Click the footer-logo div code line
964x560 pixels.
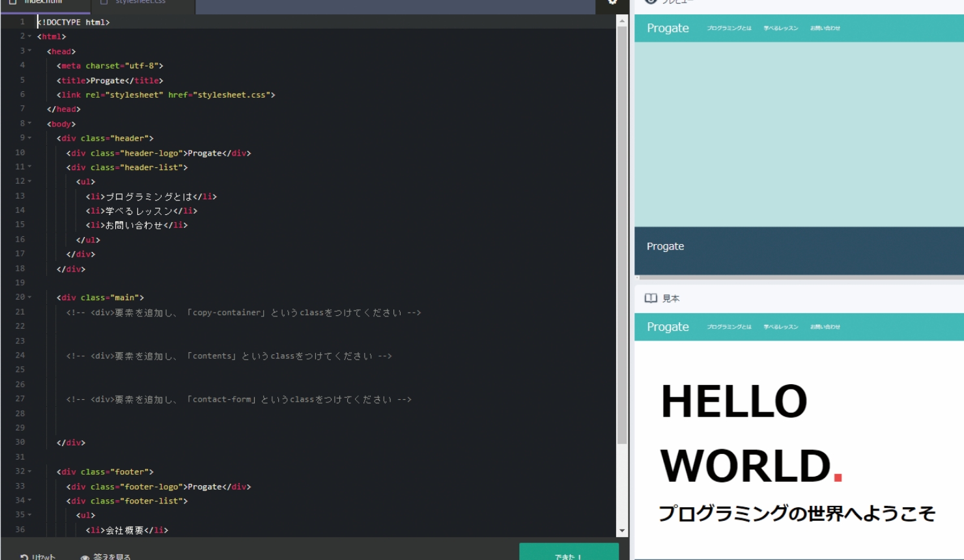[x=158, y=486]
